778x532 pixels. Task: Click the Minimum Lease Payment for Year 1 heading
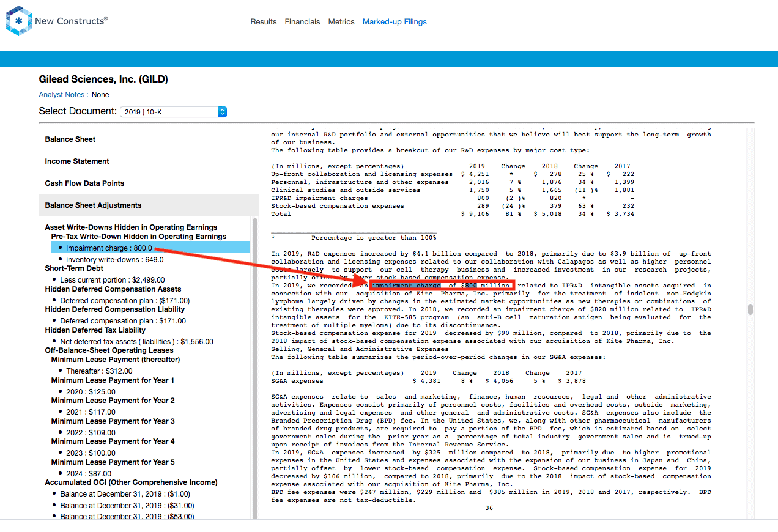113,380
